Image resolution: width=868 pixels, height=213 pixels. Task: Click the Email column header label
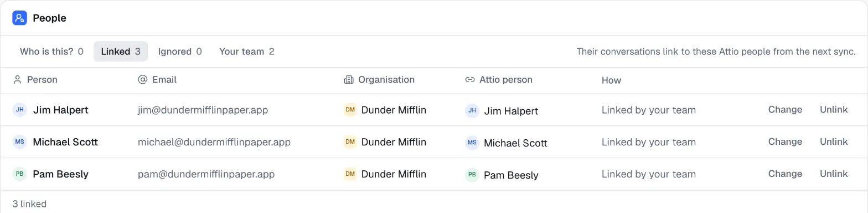(x=164, y=79)
